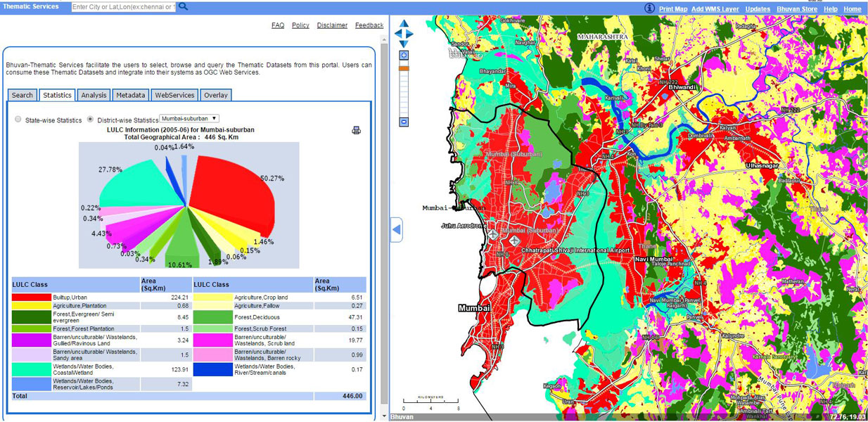Open the Mumbai-suburban district dropdown

pos(190,119)
